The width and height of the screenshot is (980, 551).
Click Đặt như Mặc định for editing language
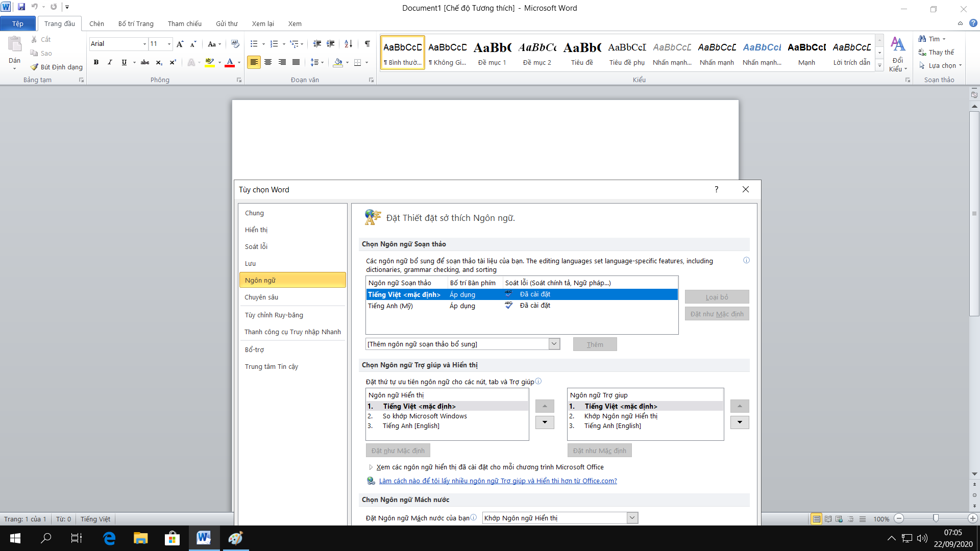[x=717, y=314]
